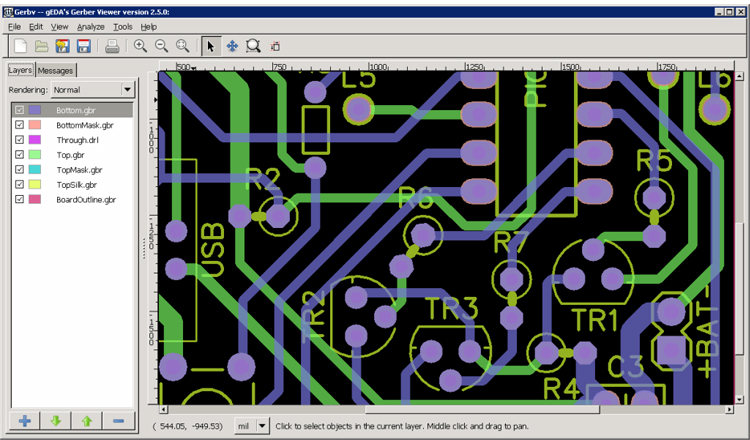Click the minus remove layer button

(x=119, y=421)
